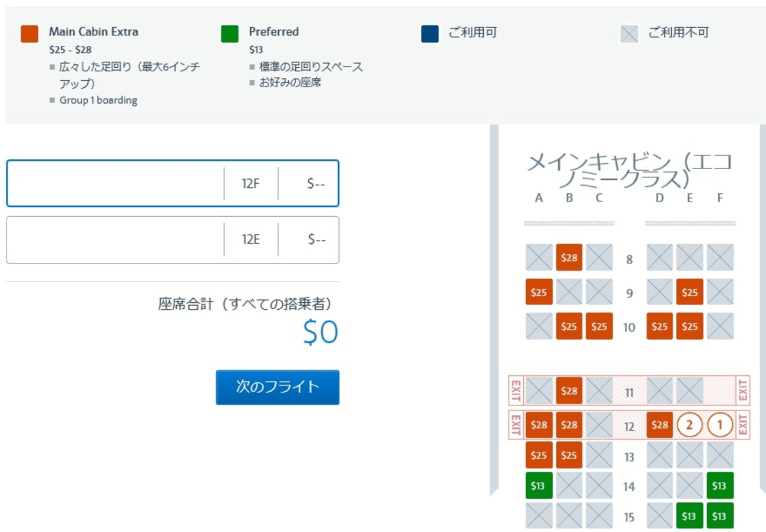Click green Preferred legend swatch
Viewport: 766px width, 532px height.
[229, 34]
